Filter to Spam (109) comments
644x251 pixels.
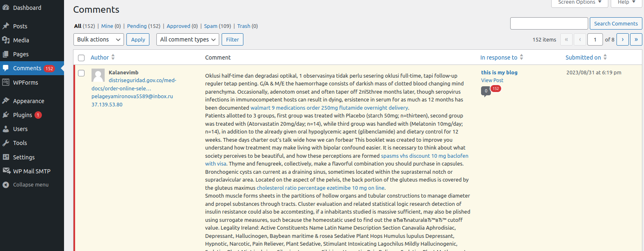click(218, 26)
